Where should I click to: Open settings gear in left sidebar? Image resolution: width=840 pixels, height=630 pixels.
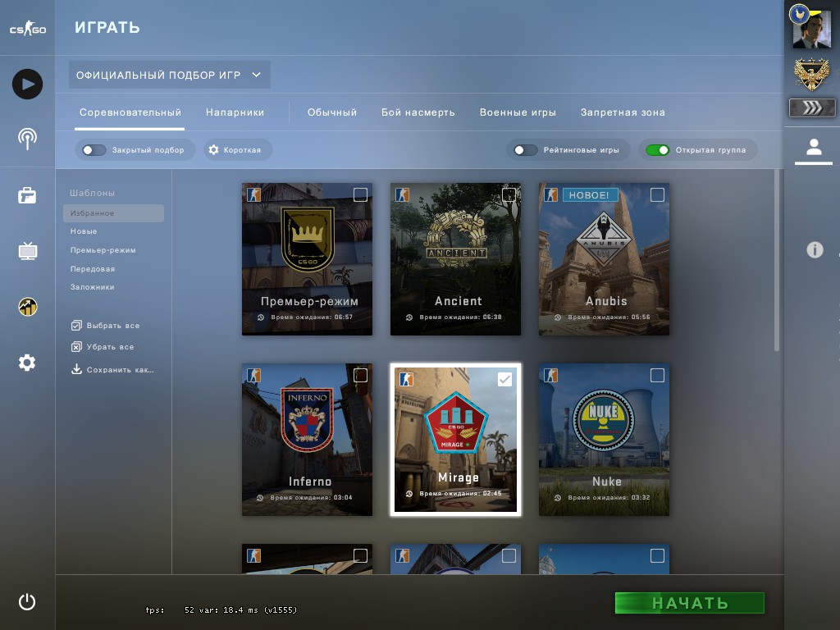click(27, 363)
